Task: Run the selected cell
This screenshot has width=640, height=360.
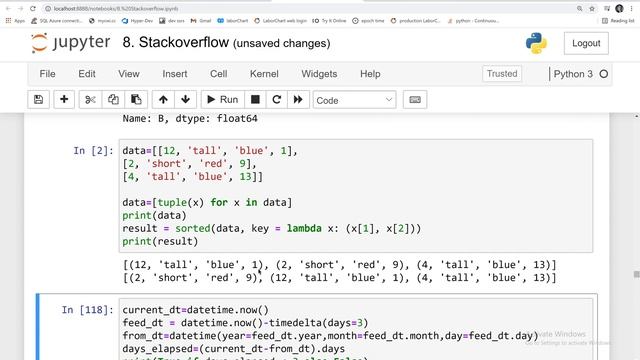Action: pos(222,100)
